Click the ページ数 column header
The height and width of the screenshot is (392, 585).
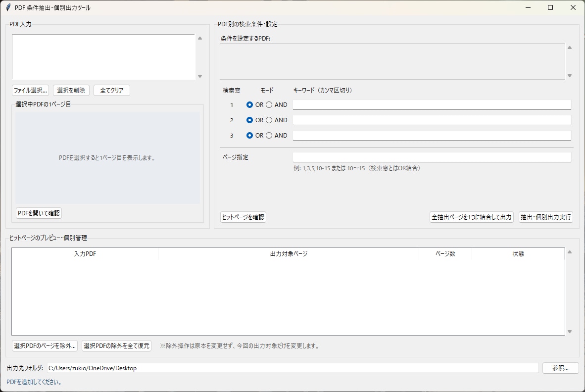tap(445, 253)
